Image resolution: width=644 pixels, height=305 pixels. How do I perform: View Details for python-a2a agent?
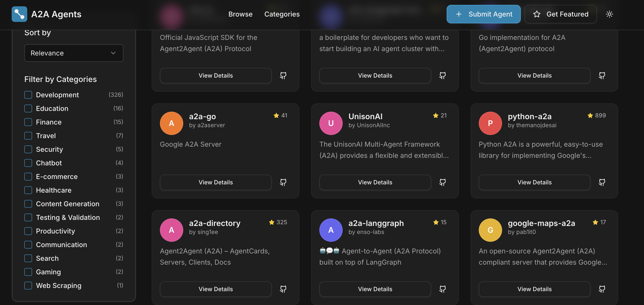pos(534,182)
